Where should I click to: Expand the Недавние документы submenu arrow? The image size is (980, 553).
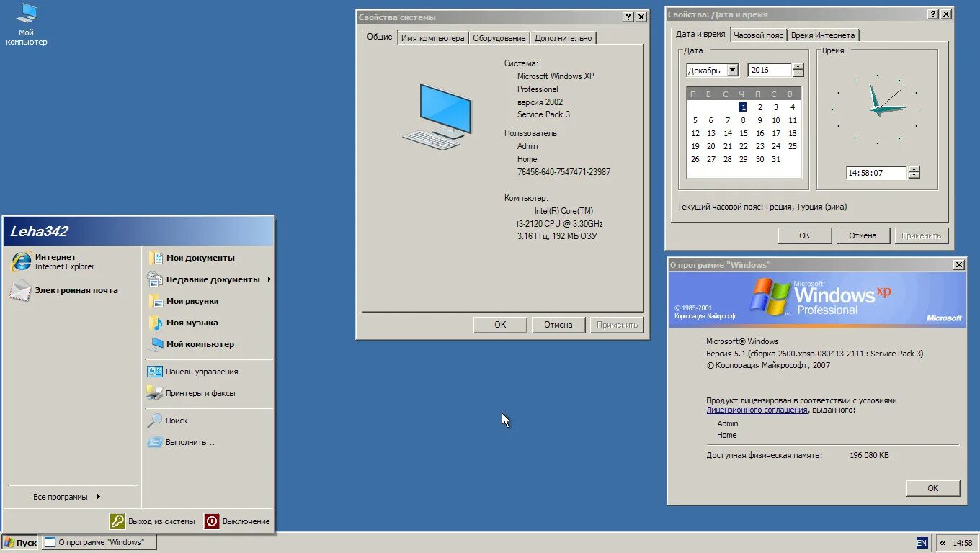pyautogui.click(x=269, y=279)
